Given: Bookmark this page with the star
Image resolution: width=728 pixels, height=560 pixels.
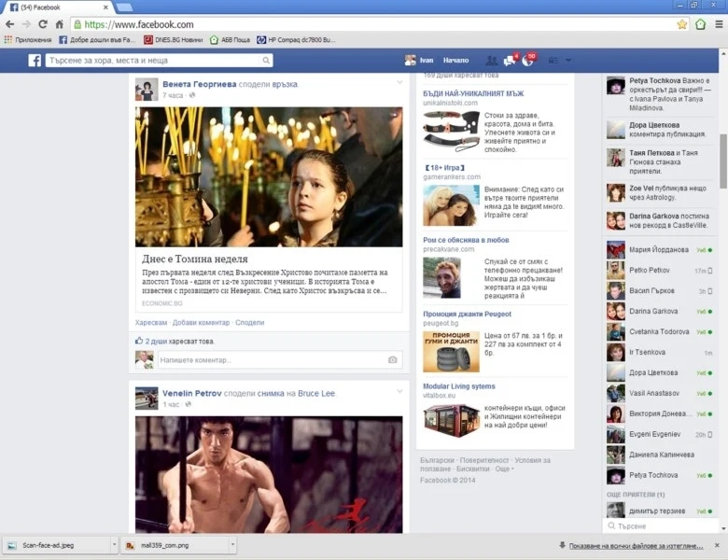Looking at the screenshot, I should click(681, 24).
